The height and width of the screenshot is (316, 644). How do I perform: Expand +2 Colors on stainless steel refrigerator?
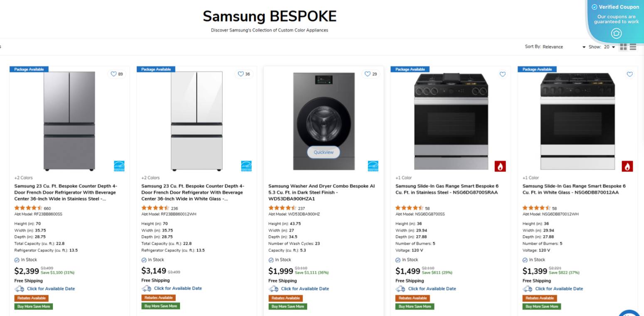[x=23, y=178]
